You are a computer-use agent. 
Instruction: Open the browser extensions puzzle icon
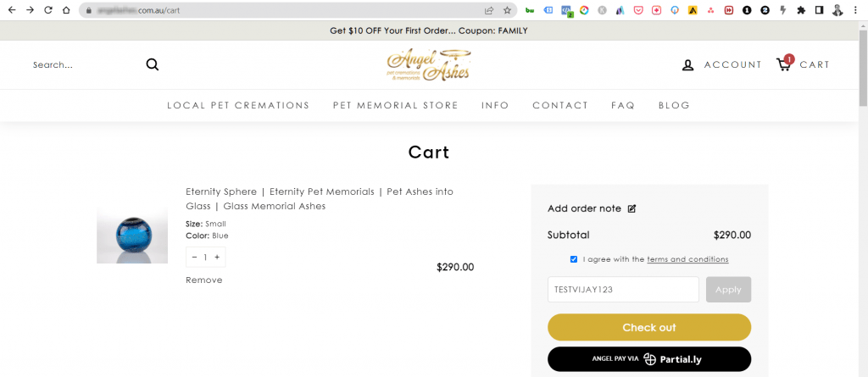coord(801,10)
